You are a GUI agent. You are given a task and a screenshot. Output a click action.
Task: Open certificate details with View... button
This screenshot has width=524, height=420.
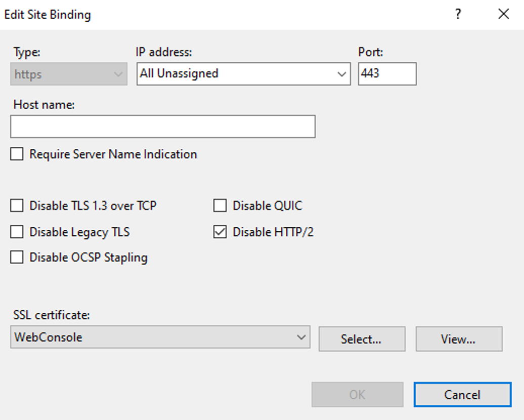point(459,339)
